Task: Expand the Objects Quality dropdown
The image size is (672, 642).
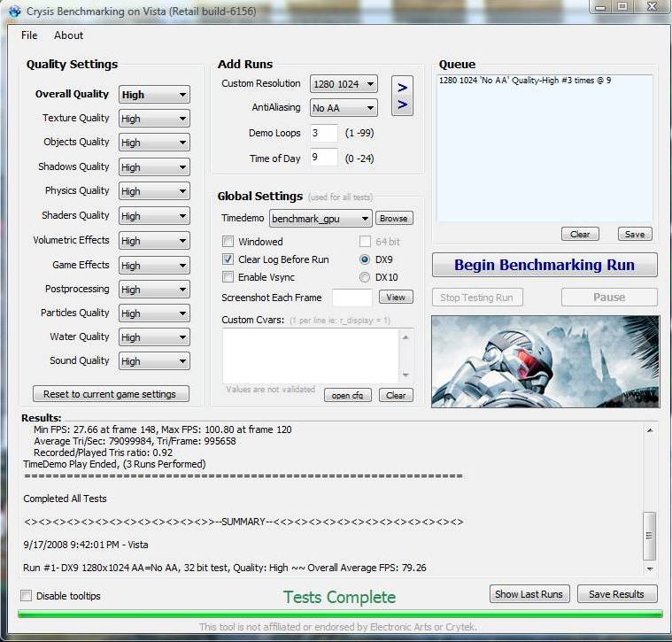Action: (154, 143)
